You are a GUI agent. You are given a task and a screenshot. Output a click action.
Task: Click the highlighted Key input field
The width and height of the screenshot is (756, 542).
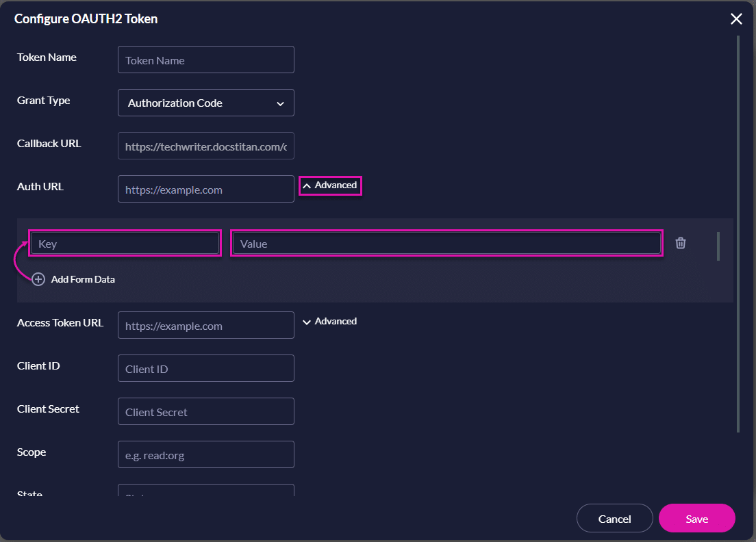[125, 243]
